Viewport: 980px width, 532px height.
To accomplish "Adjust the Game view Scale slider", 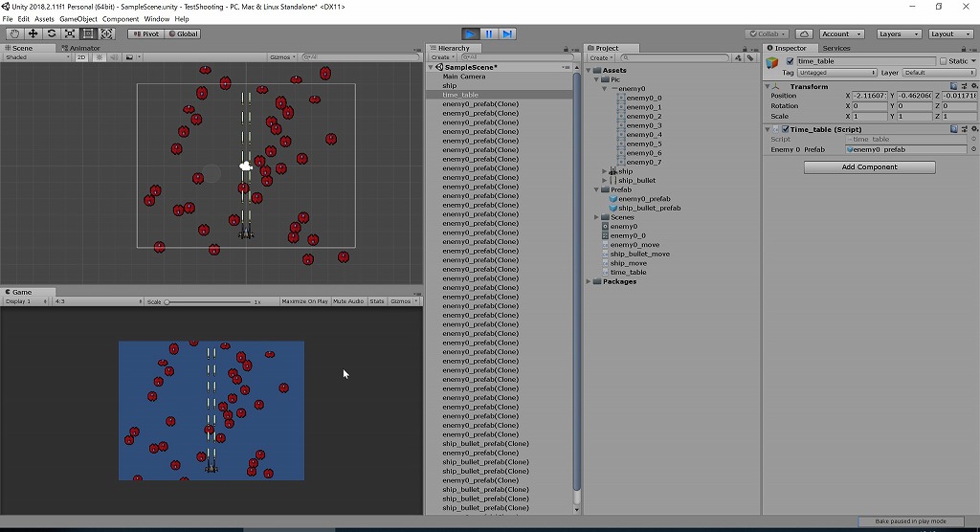I will pos(208,301).
